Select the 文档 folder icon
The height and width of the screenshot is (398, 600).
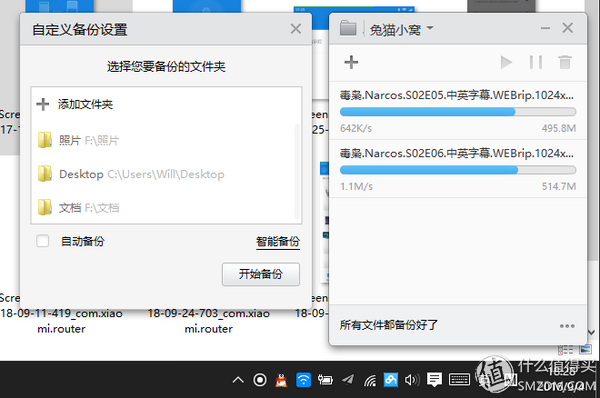(x=45, y=207)
